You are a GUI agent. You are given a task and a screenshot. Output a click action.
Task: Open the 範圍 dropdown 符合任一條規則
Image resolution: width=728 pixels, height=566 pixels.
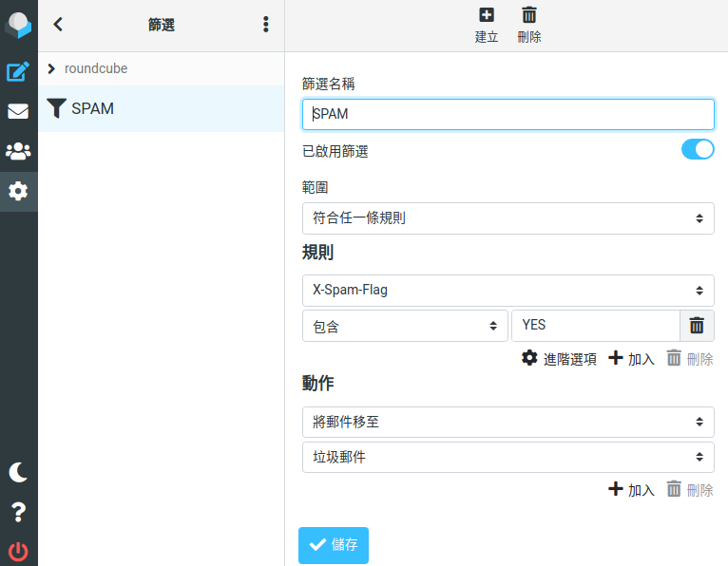click(508, 218)
